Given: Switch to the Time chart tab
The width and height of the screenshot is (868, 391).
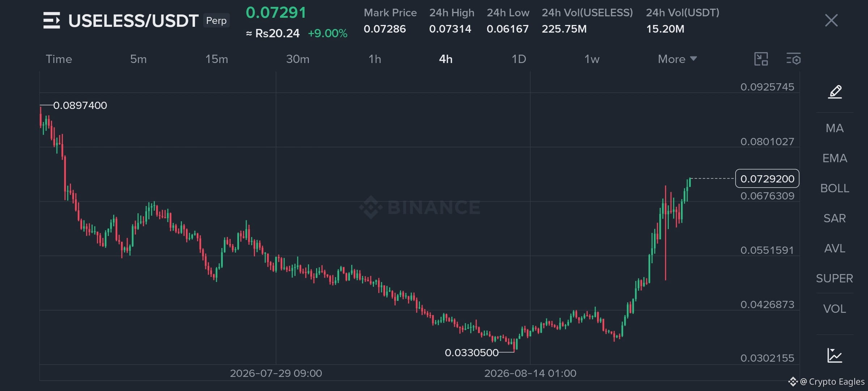Looking at the screenshot, I should [x=59, y=59].
